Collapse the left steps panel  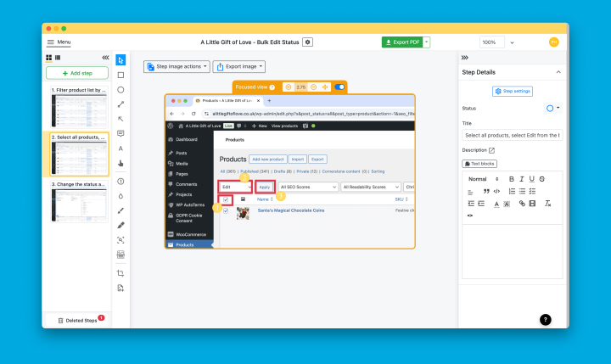tap(105, 58)
